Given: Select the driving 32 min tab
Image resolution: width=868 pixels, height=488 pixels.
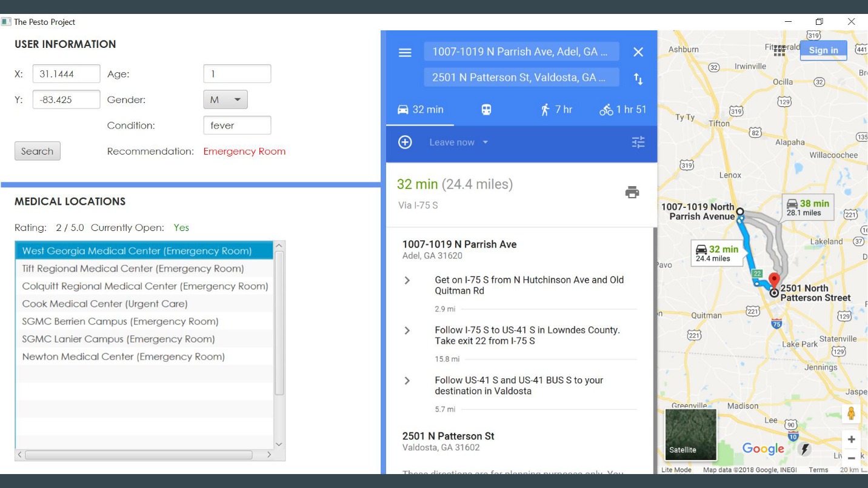Looking at the screenshot, I should point(421,110).
